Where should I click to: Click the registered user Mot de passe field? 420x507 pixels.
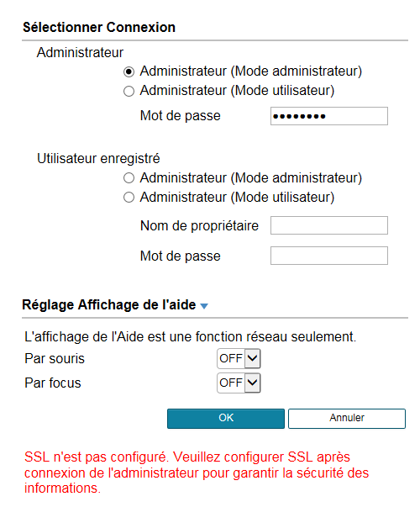tap(329, 256)
